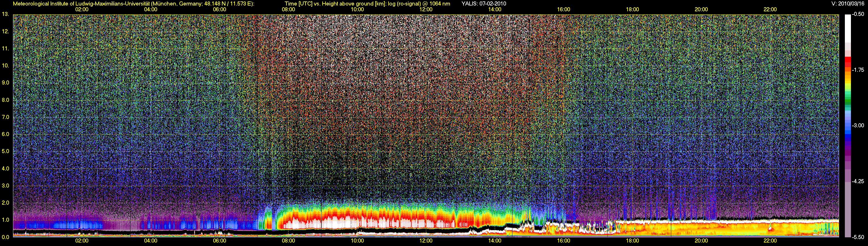This screenshot has width=868, height=246.
Task: Click the 18:00 label on top time axis
Action: [x=632, y=10]
